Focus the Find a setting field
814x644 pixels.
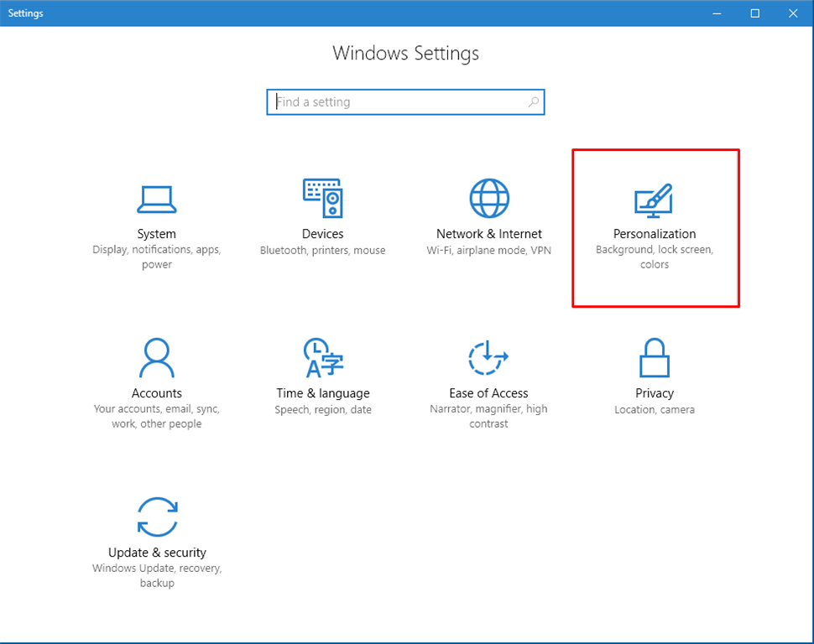405,101
